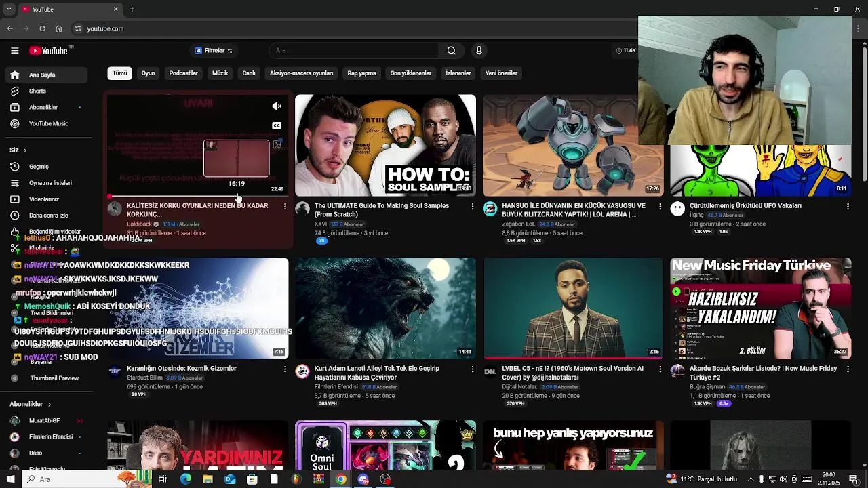The width and height of the screenshot is (868, 488).
Task: Go back in Chrome navigation
Action: pos(9,28)
